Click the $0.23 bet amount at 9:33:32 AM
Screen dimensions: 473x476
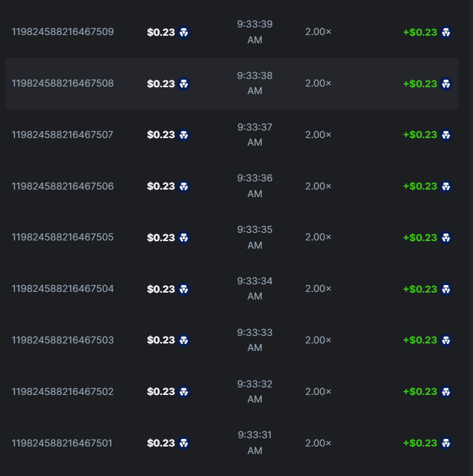pos(161,392)
